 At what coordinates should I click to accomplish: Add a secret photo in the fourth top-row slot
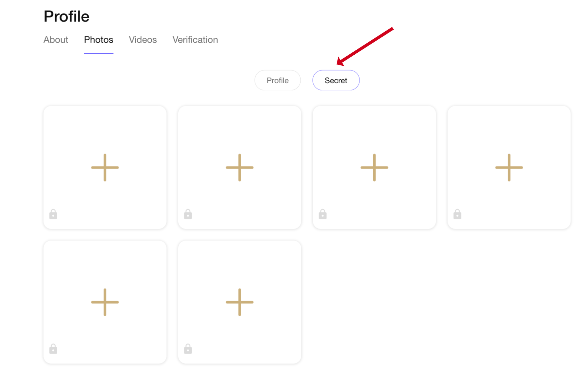(x=509, y=168)
